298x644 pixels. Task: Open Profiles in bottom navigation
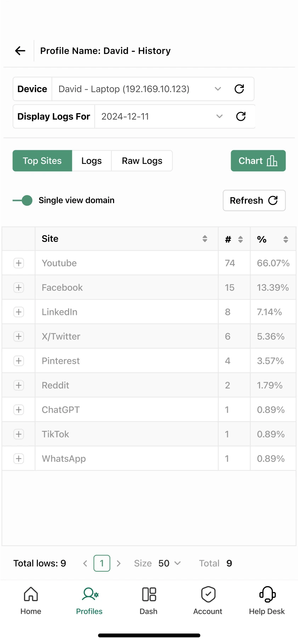tap(89, 601)
